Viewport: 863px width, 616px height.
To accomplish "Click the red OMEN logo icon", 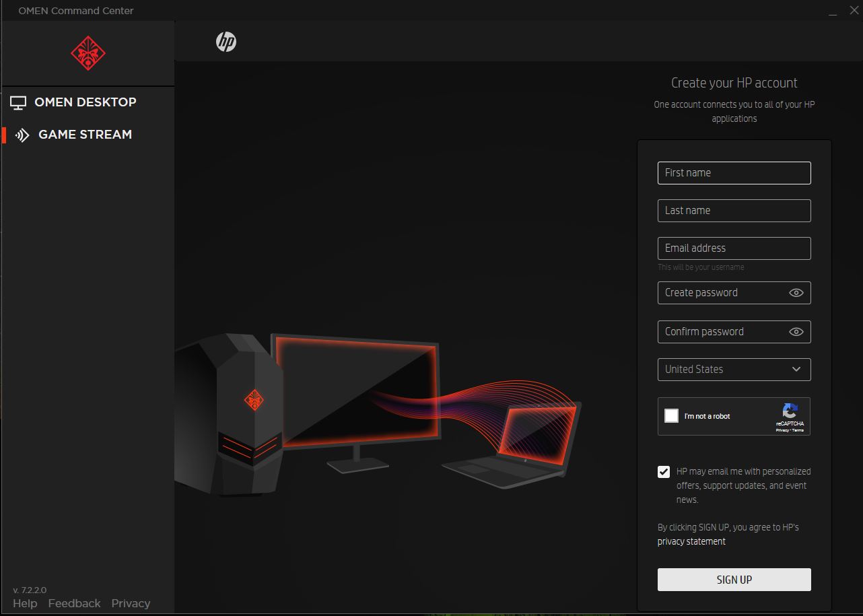I will 88,54.
